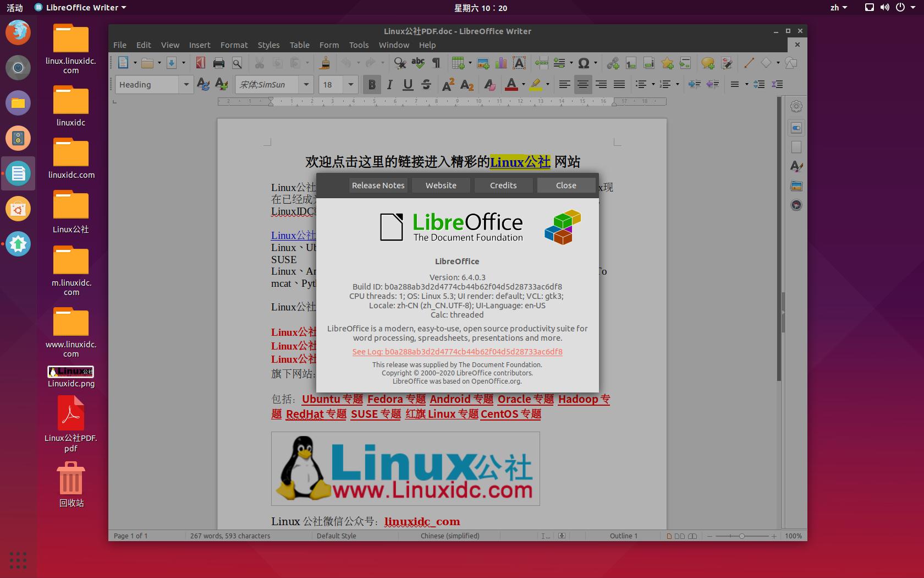Insert a chart using the toolbar icon
The image size is (924, 578).
501,63
